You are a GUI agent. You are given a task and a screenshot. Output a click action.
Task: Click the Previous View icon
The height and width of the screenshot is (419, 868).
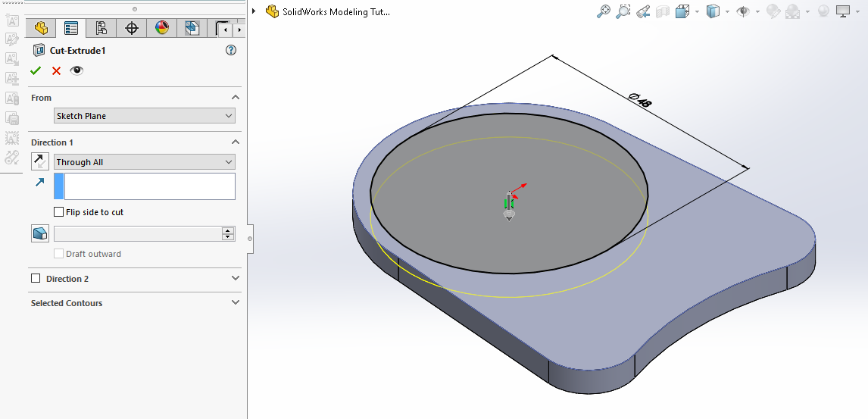coord(643,11)
